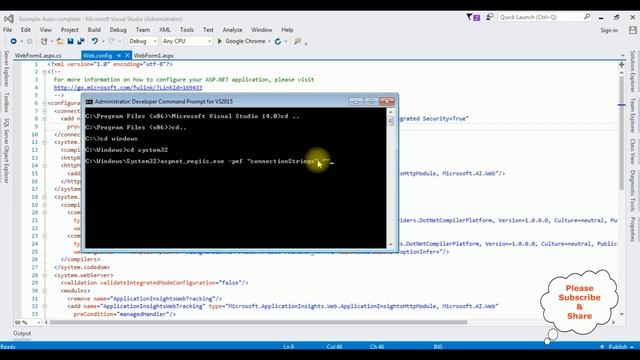Open the Tools menu
The width and height of the screenshot is (640, 360).
[187, 30]
